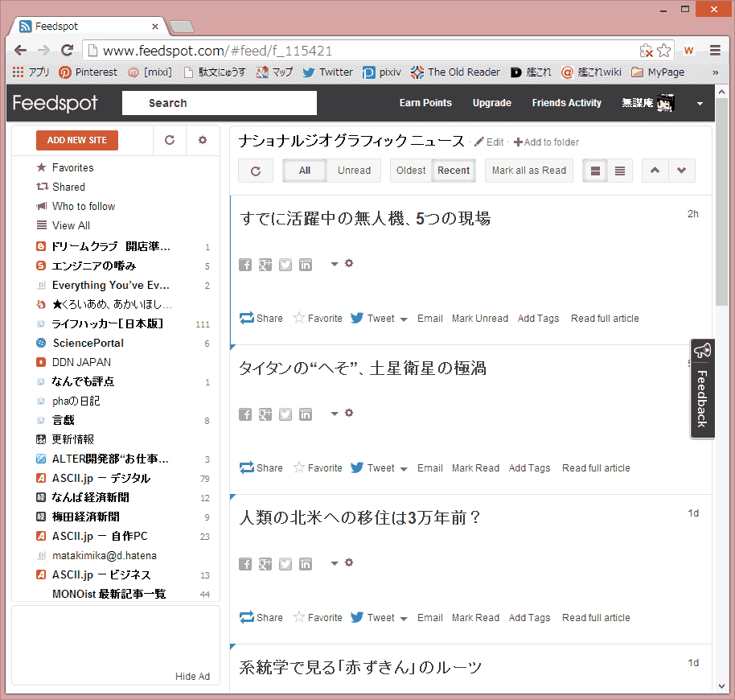Expand more-share arrow on first article
Screen dimensions: 735x700
coord(335,264)
